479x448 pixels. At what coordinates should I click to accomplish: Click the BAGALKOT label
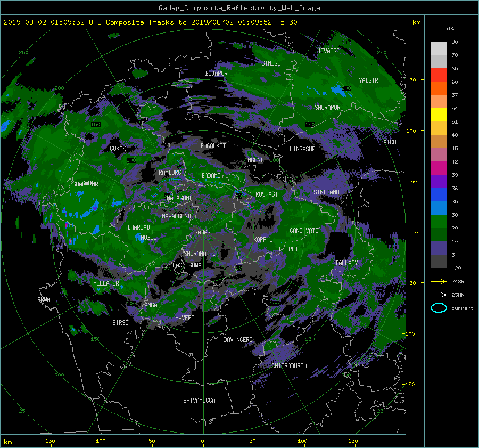pyautogui.click(x=213, y=146)
